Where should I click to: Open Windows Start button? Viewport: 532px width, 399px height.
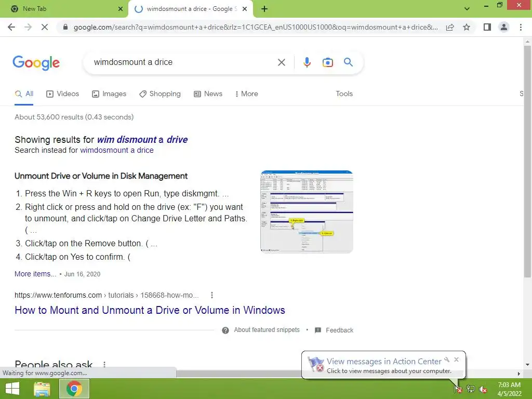(x=12, y=389)
